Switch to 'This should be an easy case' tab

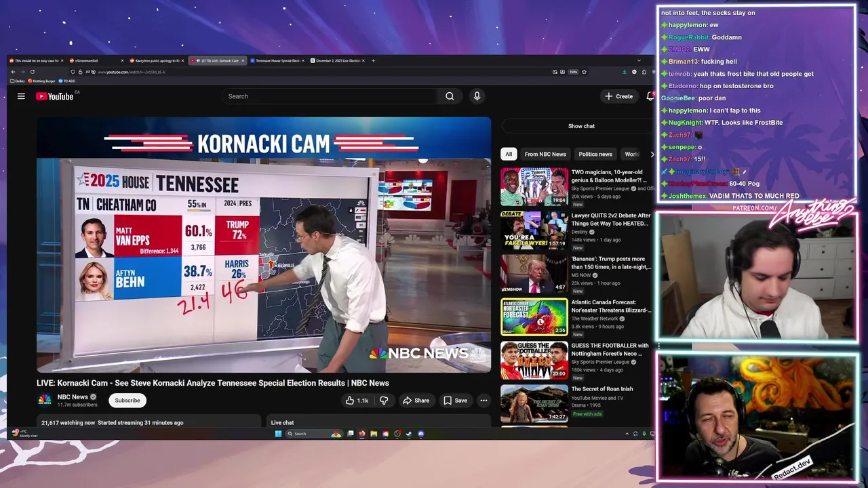pos(37,60)
